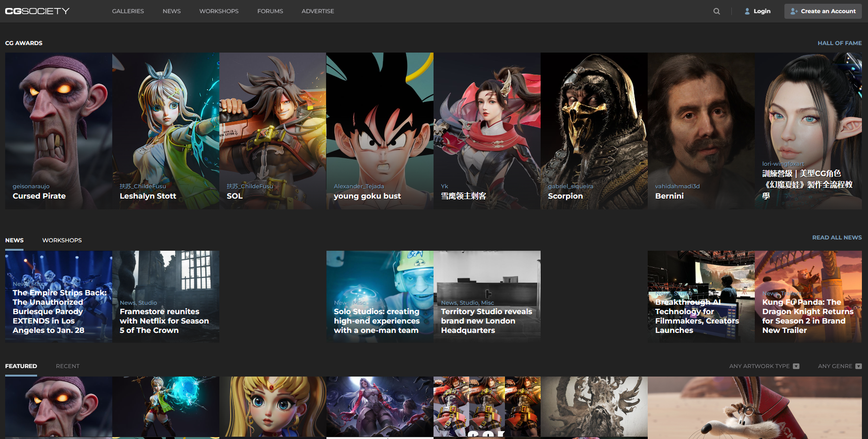Open the Scorpion artwork thumbnail
Image resolution: width=868 pixels, height=439 pixels.
coord(594,131)
